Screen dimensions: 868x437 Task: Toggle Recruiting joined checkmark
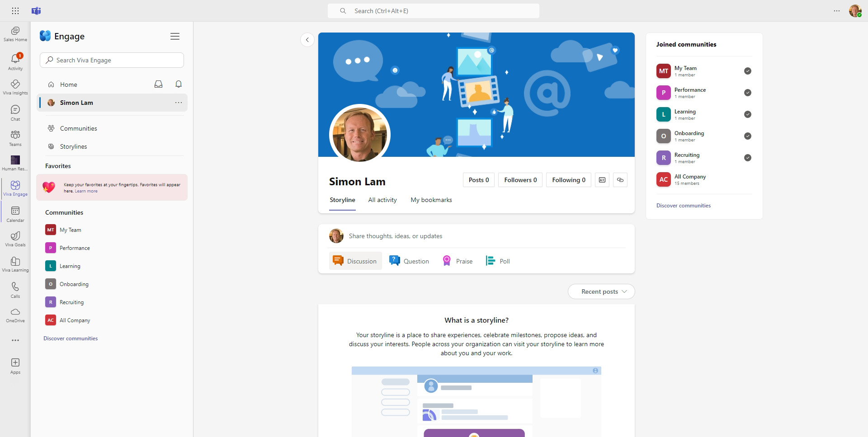(x=748, y=158)
